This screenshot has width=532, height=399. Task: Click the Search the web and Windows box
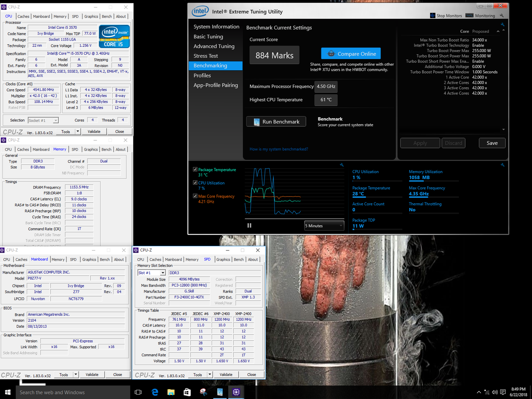point(73,392)
